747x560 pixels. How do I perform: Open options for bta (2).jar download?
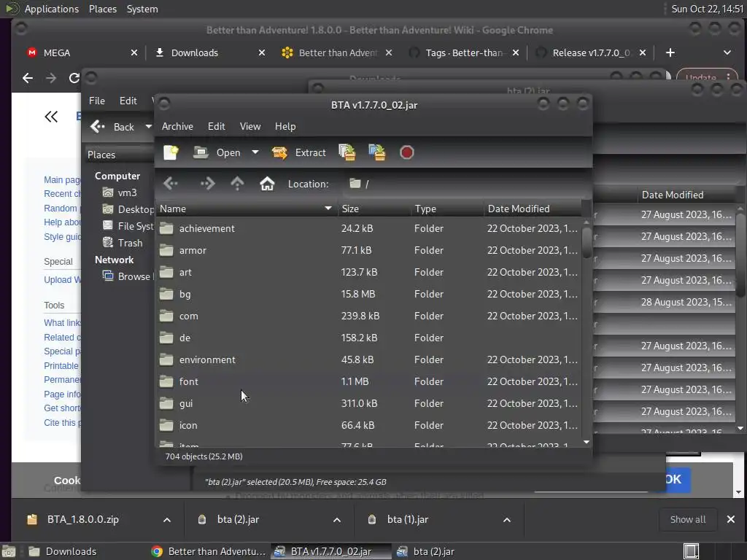(337, 520)
